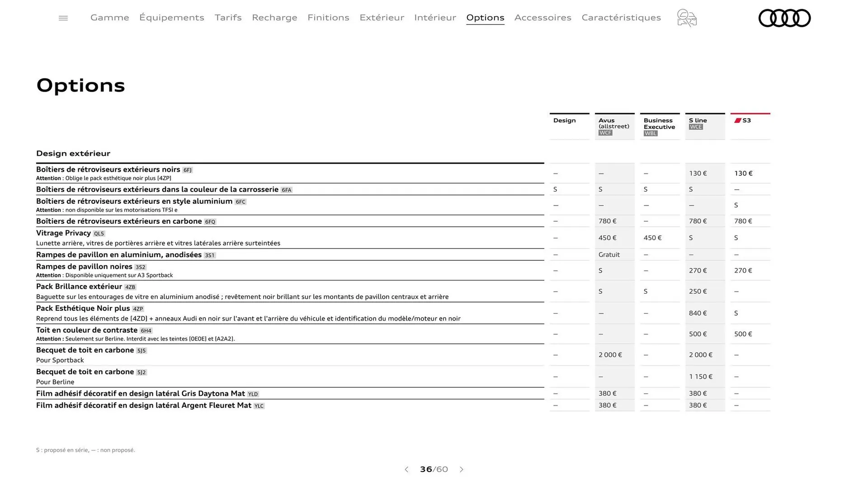
Task: Click the red underline indicator of the S3 column
Action: pos(750,113)
